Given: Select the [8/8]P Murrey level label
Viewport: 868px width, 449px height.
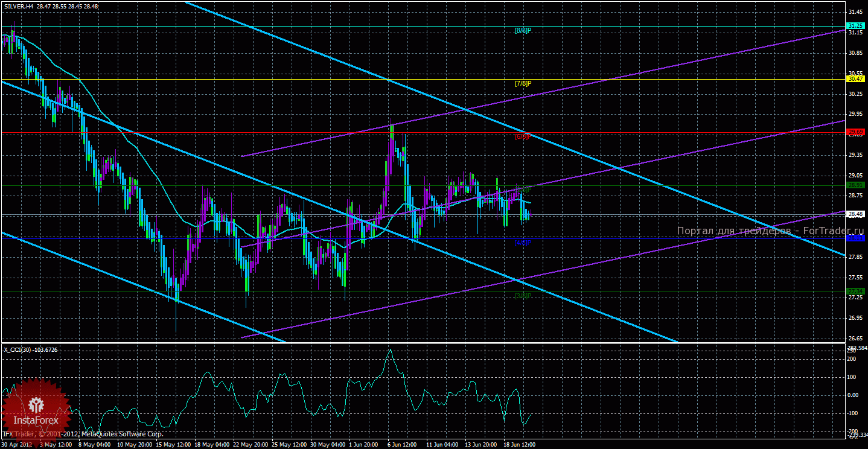Looking at the screenshot, I should (523, 30).
